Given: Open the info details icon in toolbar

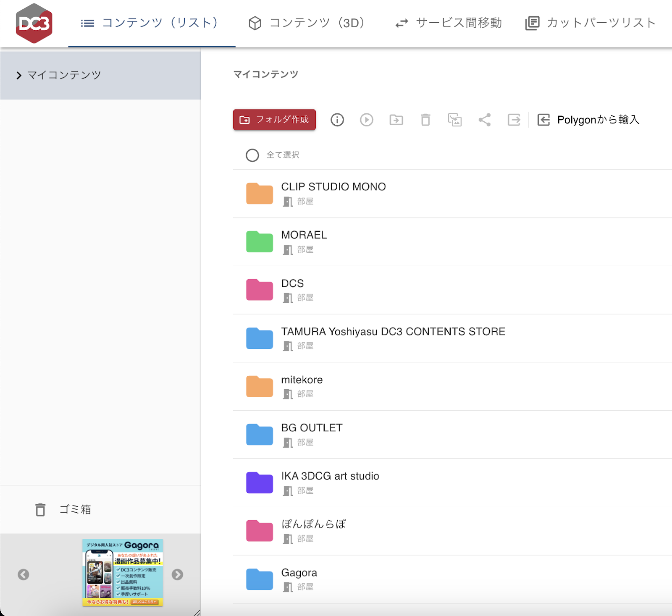Looking at the screenshot, I should coord(337,120).
